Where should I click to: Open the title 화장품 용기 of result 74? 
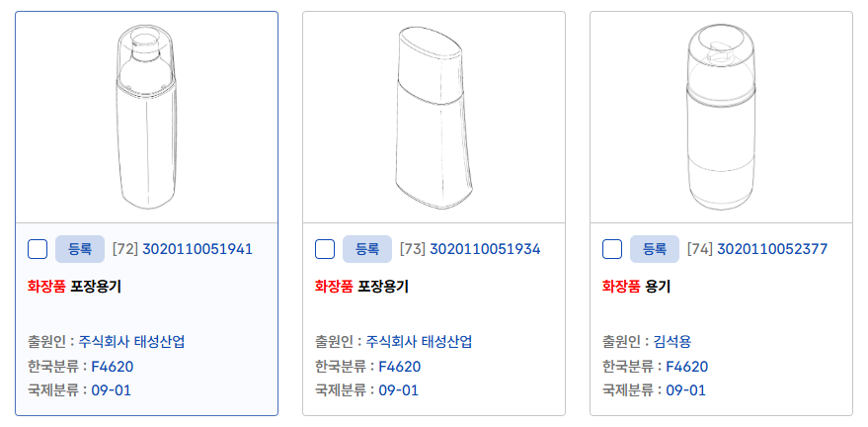(x=636, y=288)
